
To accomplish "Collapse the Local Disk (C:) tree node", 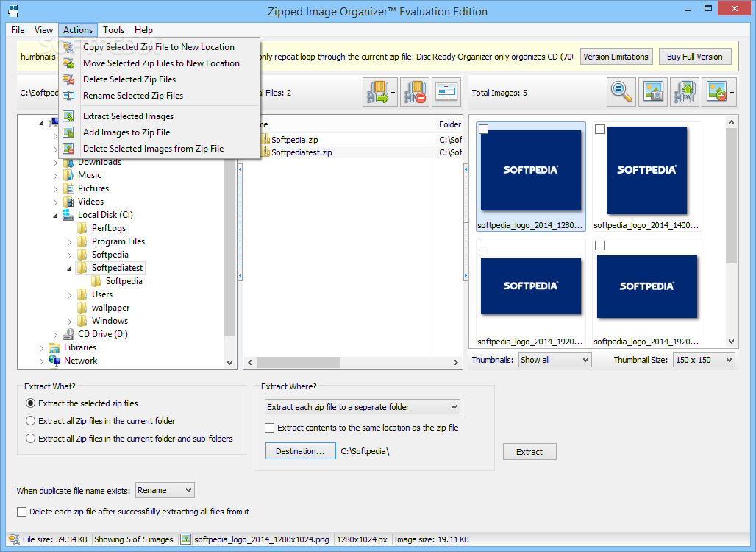I will (x=55, y=215).
